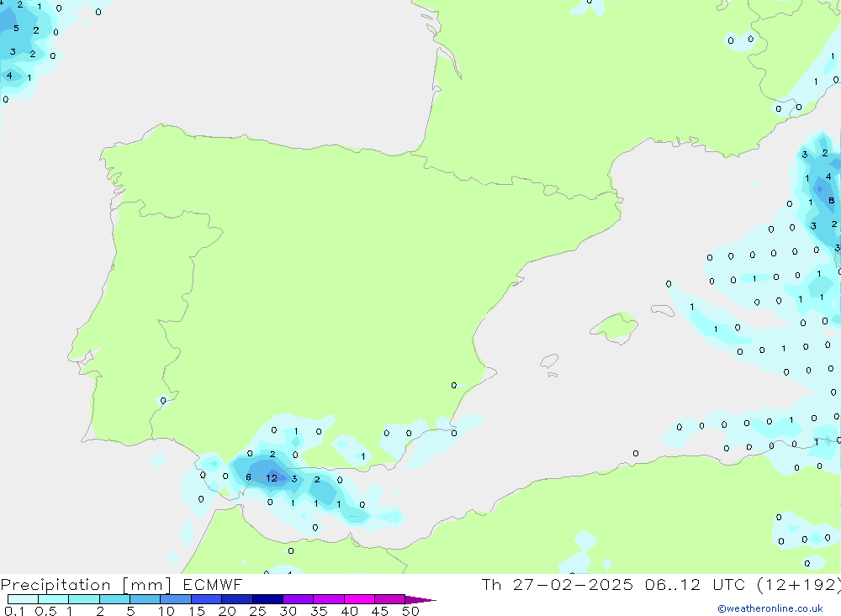Click the '5' value in the northwest corner
The image size is (841, 616).
(16, 28)
